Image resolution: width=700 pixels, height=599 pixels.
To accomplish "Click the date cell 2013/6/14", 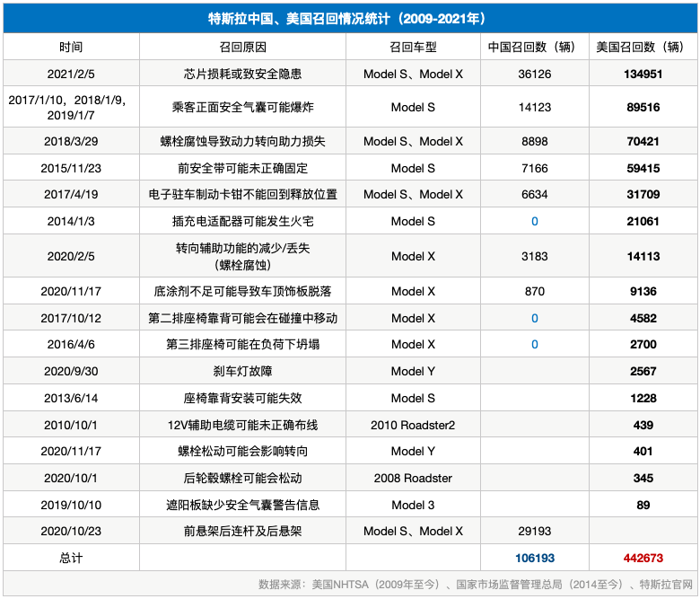I will pyautogui.click(x=71, y=398).
